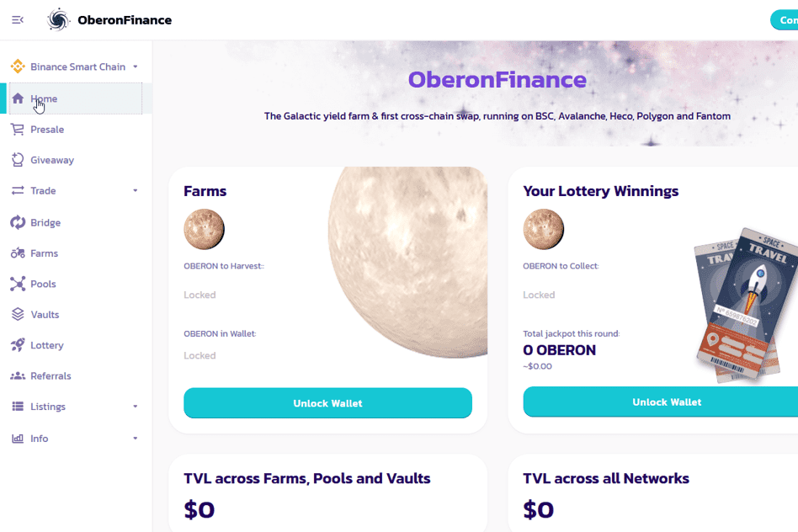Viewport: 798px width, 532px height.
Task: Expand the Listings menu
Action: (74, 407)
